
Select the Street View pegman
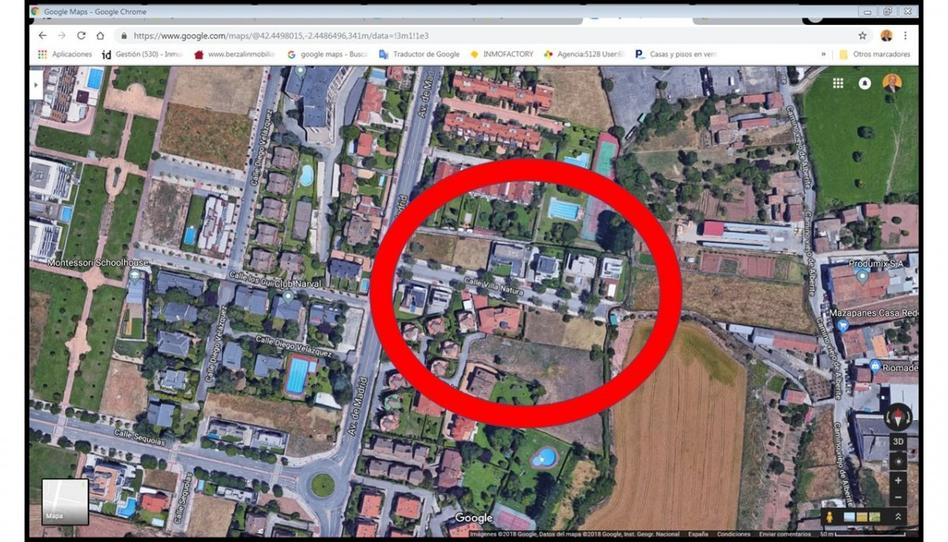[x=830, y=517]
